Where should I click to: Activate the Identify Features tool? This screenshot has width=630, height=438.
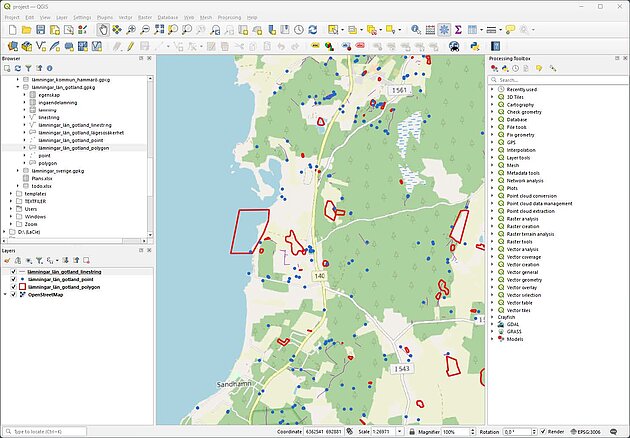pos(416,29)
